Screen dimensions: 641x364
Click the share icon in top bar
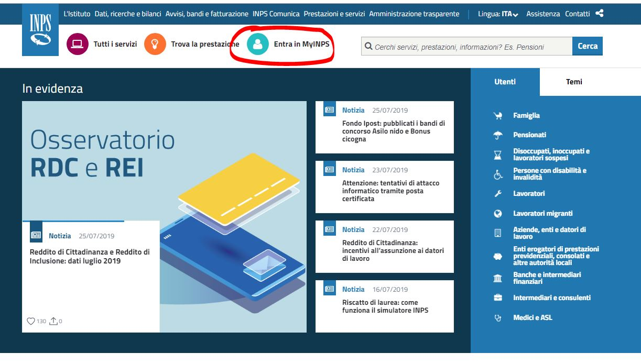[x=600, y=14]
